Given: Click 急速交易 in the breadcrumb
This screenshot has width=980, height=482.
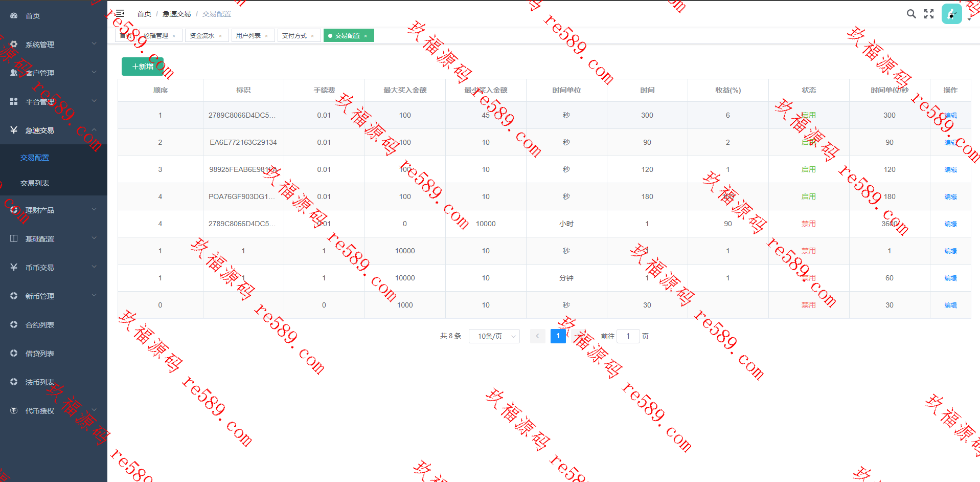Looking at the screenshot, I should [x=177, y=14].
